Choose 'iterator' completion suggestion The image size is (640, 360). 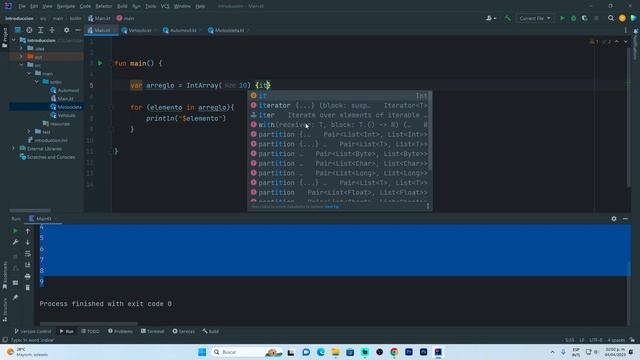(340, 105)
